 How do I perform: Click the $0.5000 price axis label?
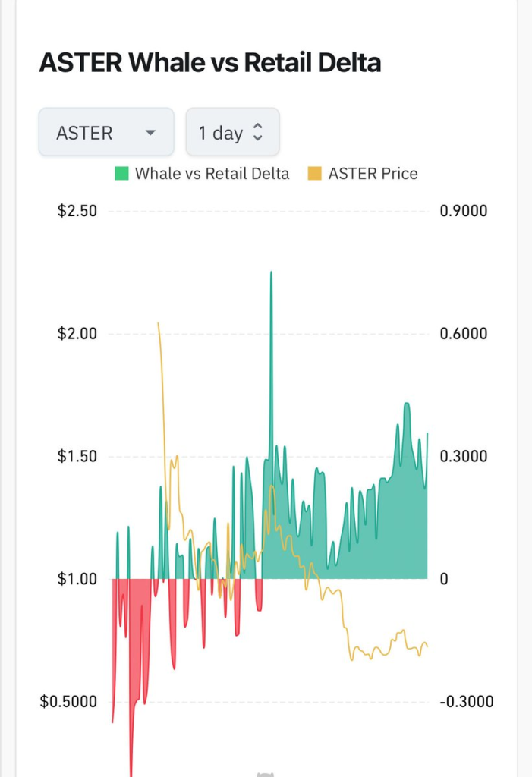tap(68, 702)
